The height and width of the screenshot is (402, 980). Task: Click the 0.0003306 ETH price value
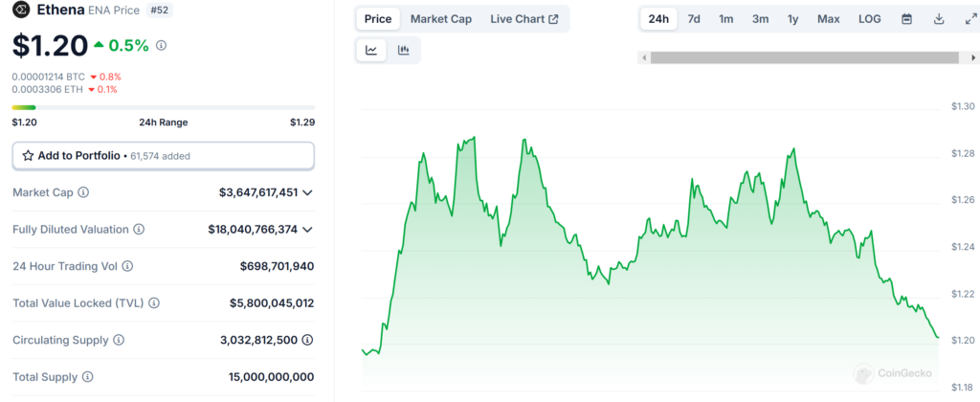[x=48, y=89]
